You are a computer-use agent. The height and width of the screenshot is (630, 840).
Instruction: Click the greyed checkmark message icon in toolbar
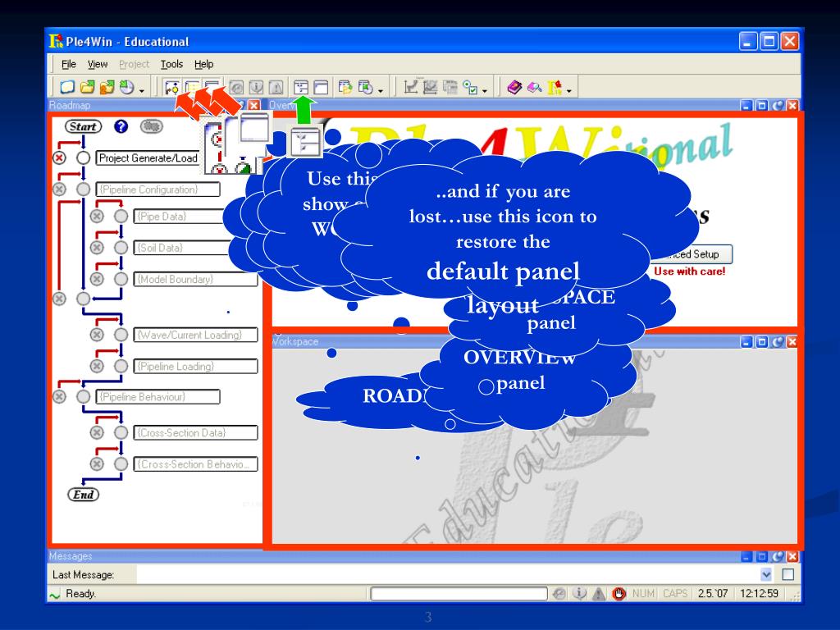pyautogui.click(x=236, y=87)
